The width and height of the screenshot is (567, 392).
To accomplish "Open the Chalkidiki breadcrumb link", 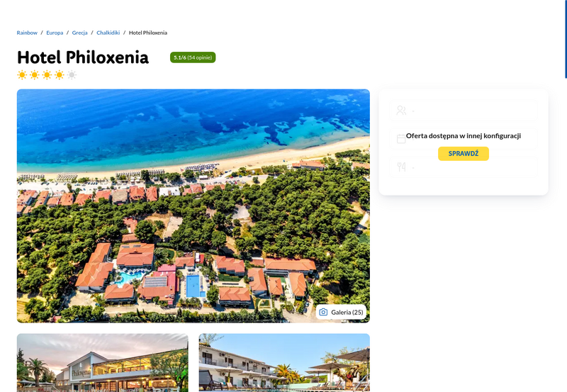I will click(x=108, y=33).
